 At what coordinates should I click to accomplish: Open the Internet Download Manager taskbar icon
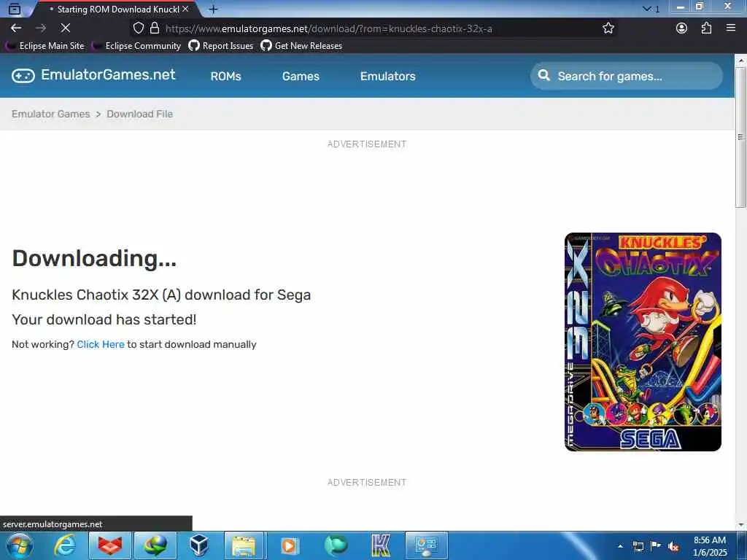coord(155,545)
